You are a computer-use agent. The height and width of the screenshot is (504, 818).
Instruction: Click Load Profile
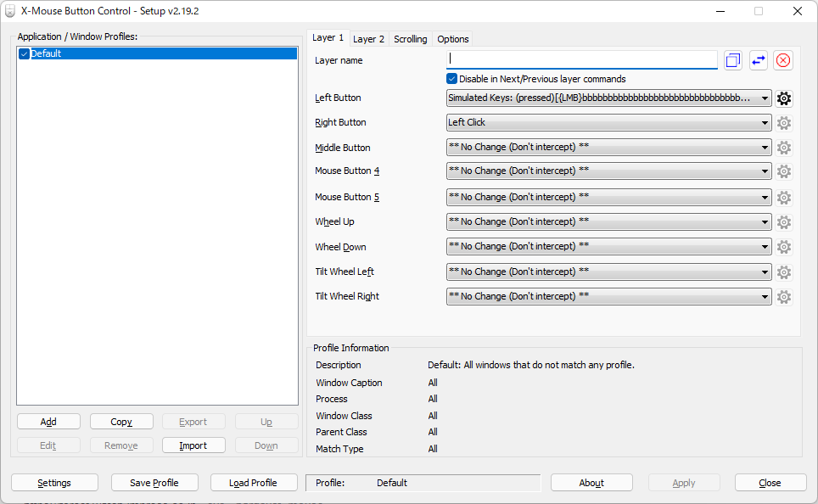[x=254, y=483]
